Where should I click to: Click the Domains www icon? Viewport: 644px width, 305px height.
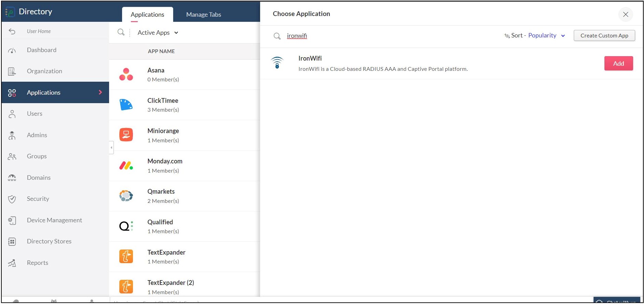tap(12, 178)
